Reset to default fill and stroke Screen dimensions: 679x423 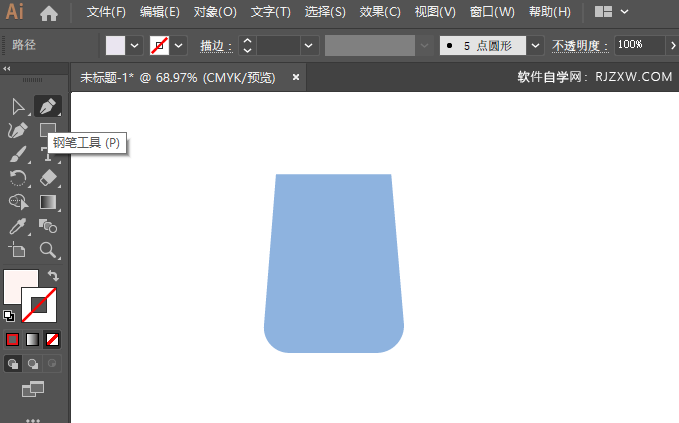click(x=9, y=316)
